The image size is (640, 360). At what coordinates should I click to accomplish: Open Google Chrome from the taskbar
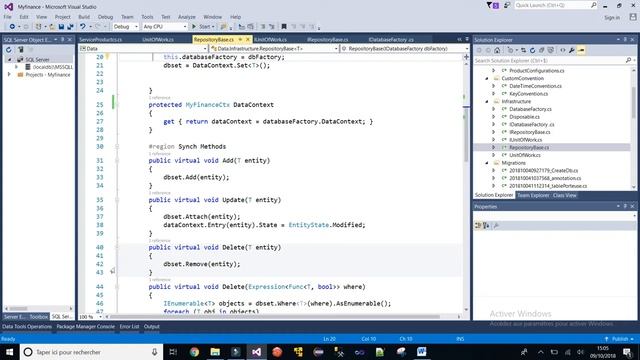click(194, 352)
